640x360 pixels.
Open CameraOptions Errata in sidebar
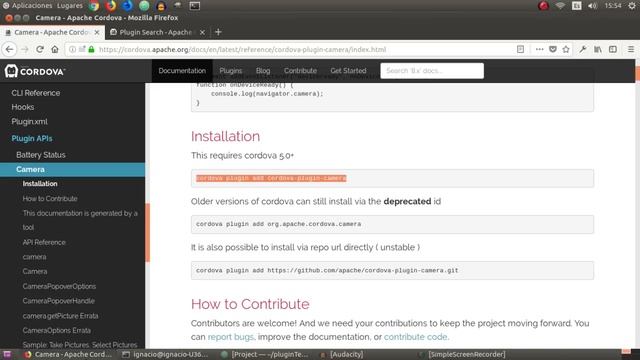tap(57, 330)
